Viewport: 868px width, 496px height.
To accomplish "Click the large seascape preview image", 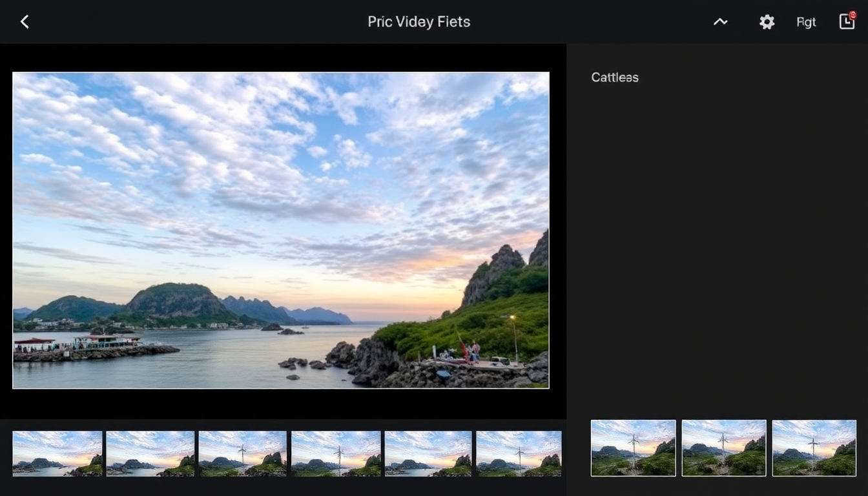I will (x=281, y=230).
